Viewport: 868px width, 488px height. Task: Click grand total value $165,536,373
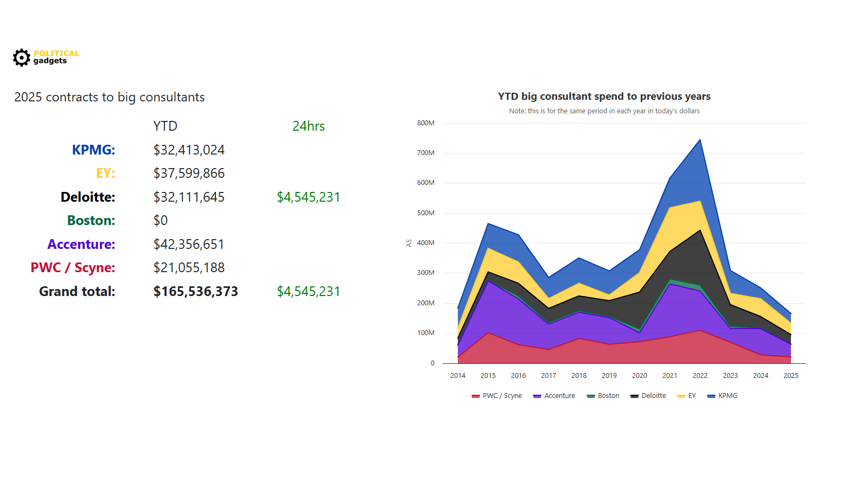point(195,291)
